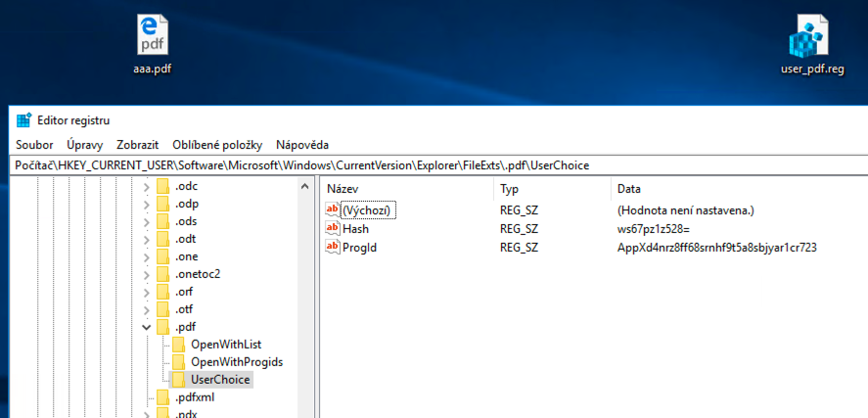Open the Zobrazit menu
Viewport: 868px width, 418px height.
(x=137, y=145)
